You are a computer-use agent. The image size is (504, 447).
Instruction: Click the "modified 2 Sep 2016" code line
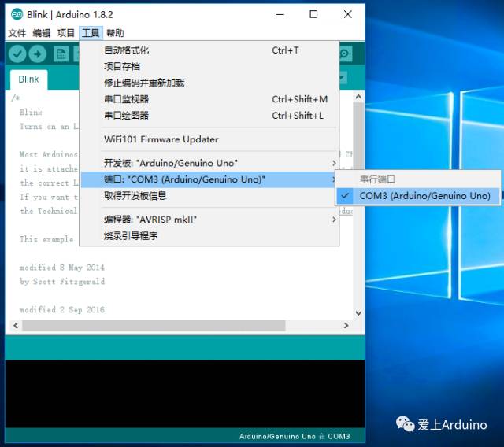click(62, 310)
